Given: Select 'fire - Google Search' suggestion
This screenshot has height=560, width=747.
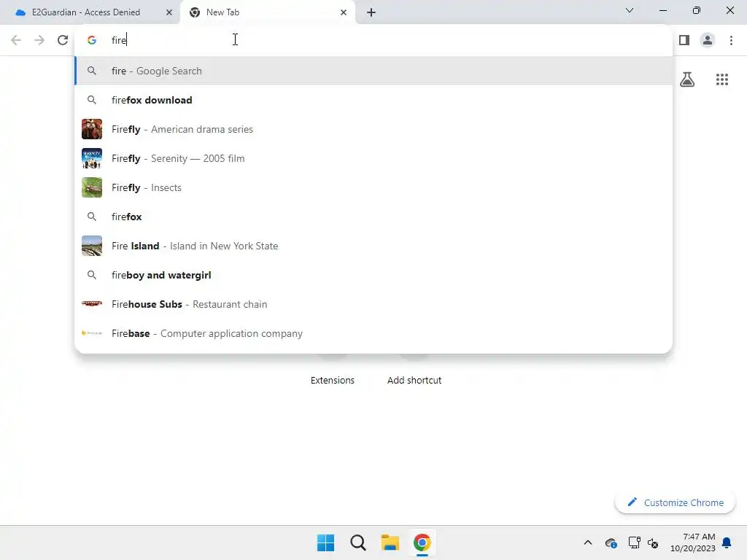Looking at the screenshot, I should (x=373, y=71).
